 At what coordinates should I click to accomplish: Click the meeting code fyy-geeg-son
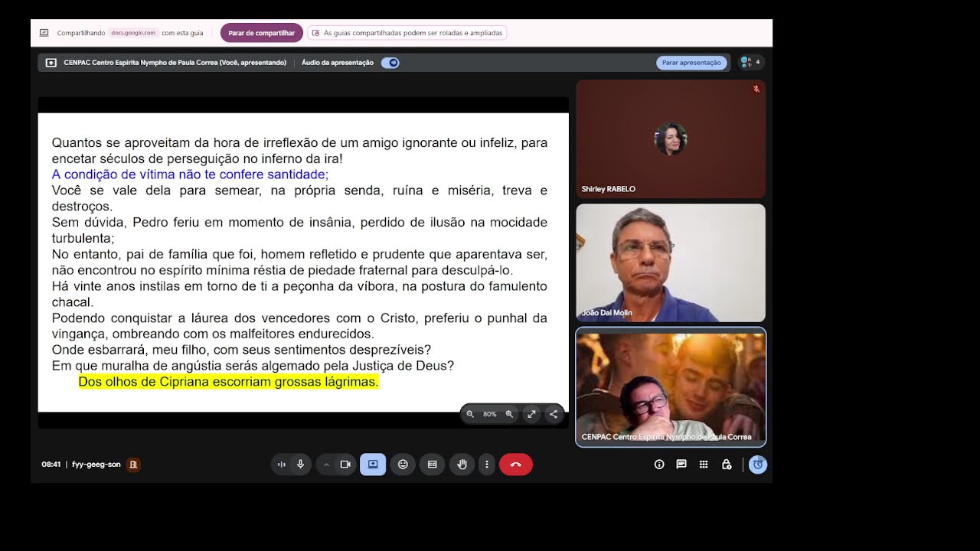point(96,465)
